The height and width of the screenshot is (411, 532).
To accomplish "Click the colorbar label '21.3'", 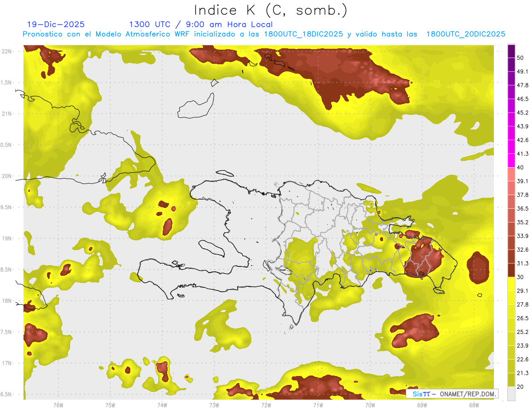I will coord(523,373).
